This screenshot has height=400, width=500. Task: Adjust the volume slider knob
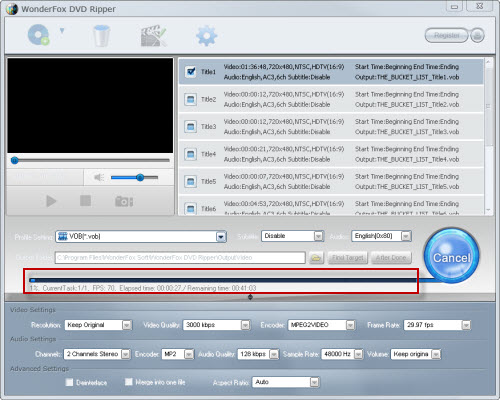pos(140,177)
